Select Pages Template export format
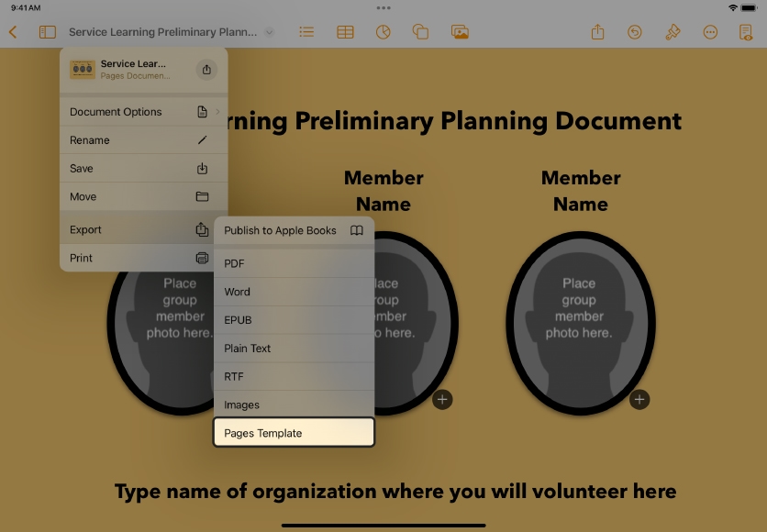Viewport: 767px width, 532px height. point(294,433)
